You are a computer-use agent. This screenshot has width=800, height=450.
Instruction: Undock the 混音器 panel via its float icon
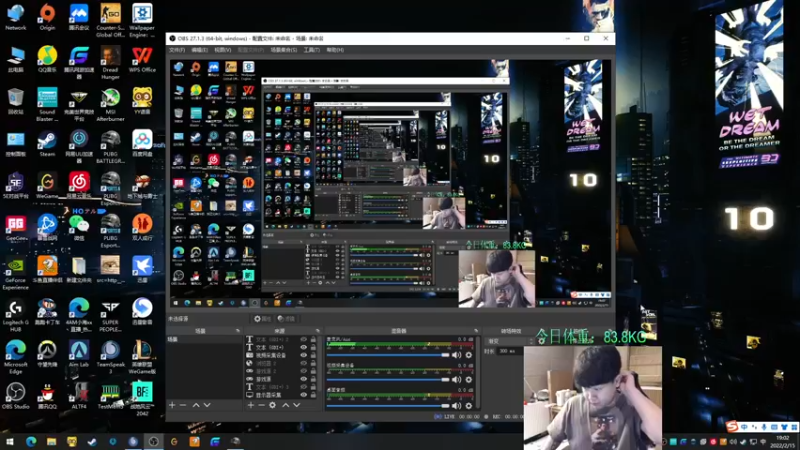click(476, 331)
